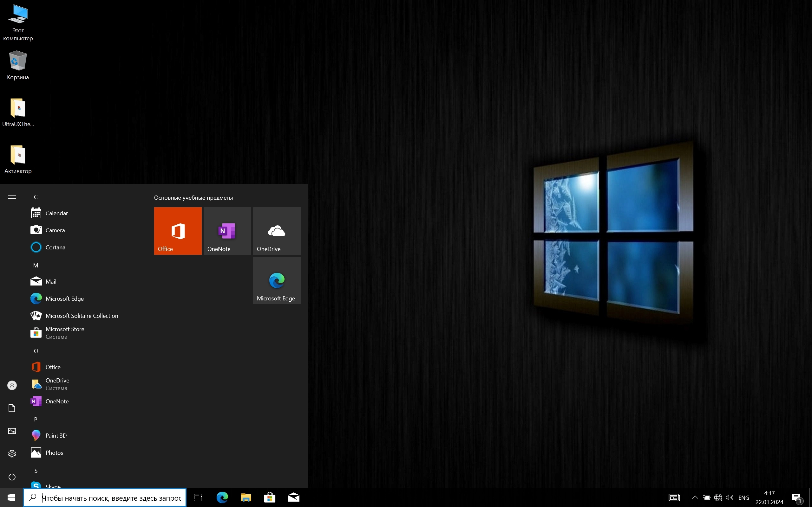Open Paint 3D in the app list
812x507 pixels.
click(x=56, y=436)
